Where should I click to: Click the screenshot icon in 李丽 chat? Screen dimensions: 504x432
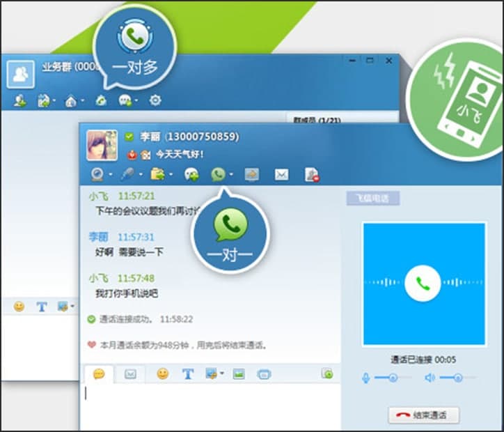coord(212,373)
